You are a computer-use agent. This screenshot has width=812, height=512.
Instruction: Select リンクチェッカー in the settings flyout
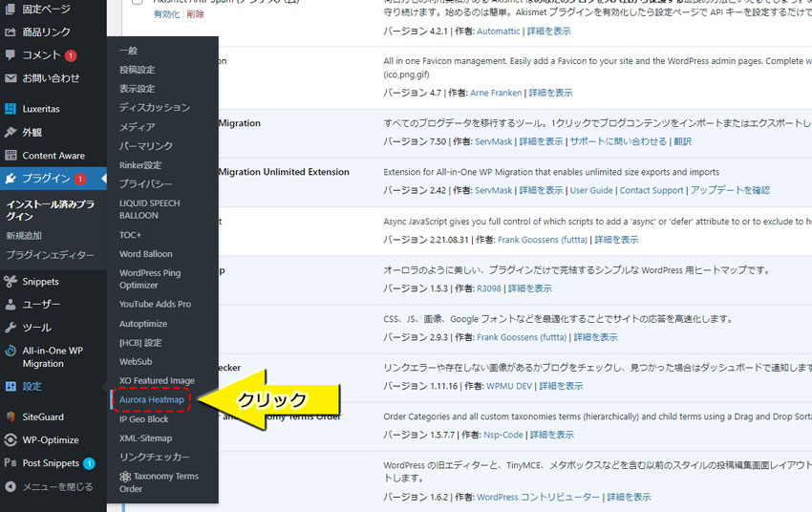[155, 458]
